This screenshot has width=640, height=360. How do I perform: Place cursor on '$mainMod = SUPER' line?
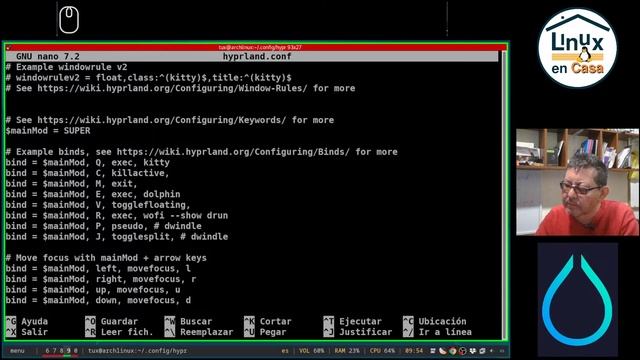click(x=48, y=131)
